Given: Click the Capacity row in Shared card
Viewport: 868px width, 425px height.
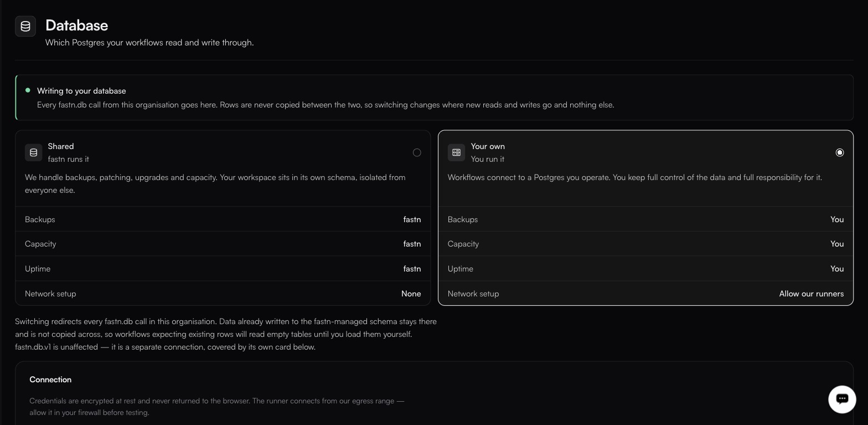Looking at the screenshot, I should (x=223, y=244).
